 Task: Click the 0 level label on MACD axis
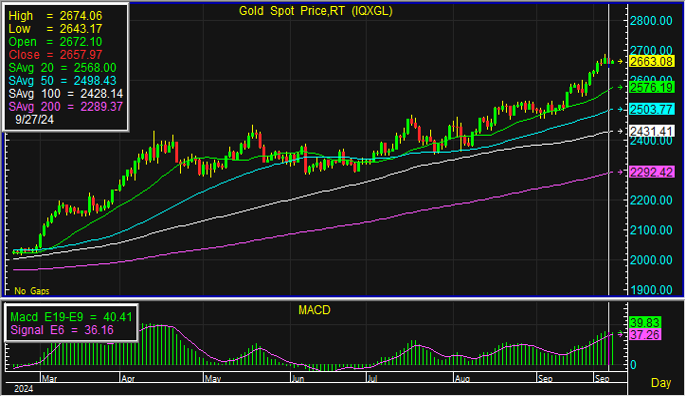click(x=633, y=365)
